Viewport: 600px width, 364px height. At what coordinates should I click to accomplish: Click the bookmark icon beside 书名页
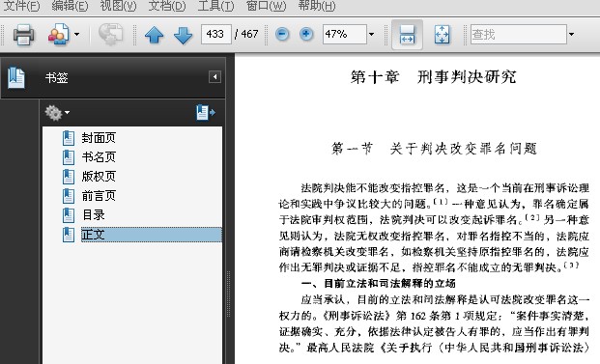click(68, 157)
